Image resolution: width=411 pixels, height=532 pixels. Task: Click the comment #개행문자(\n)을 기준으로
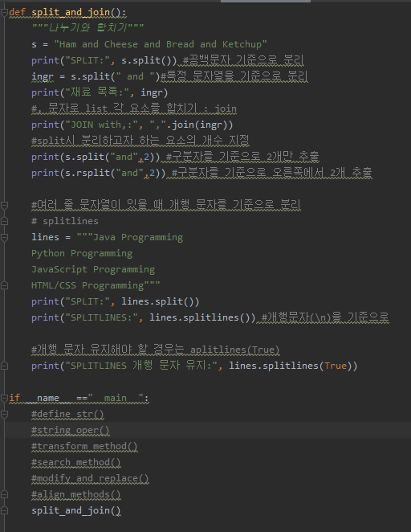click(325, 317)
